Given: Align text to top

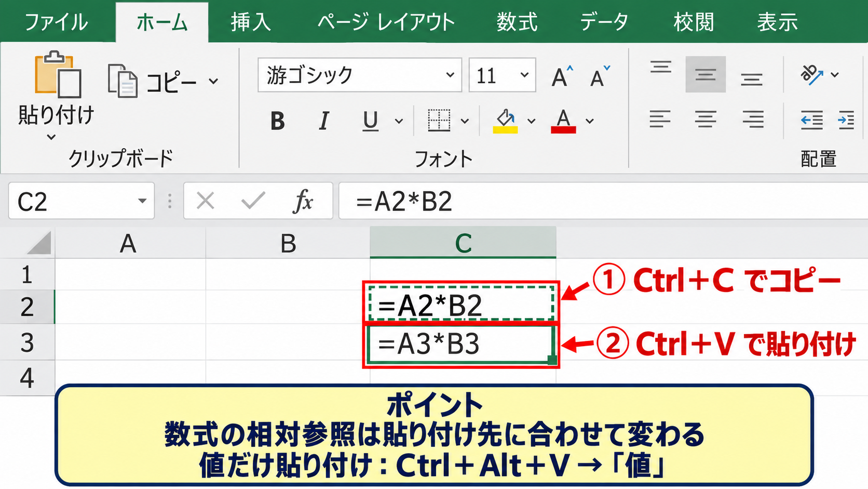Looking at the screenshot, I should pyautogui.click(x=660, y=68).
